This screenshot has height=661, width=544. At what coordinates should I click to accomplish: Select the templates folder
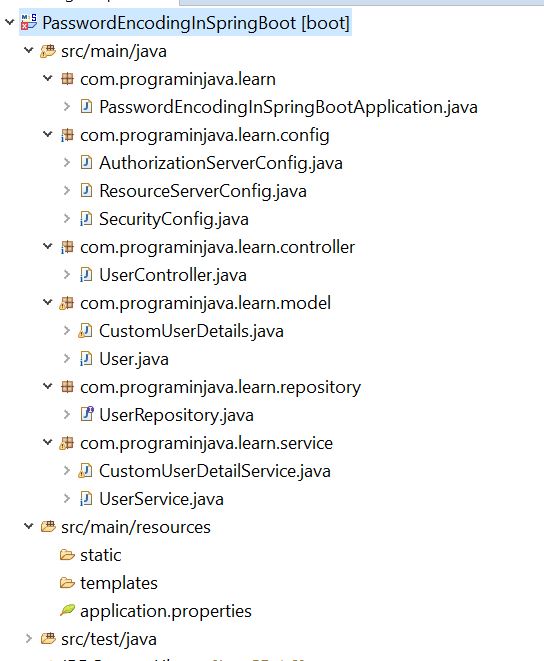[x=119, y=583]
